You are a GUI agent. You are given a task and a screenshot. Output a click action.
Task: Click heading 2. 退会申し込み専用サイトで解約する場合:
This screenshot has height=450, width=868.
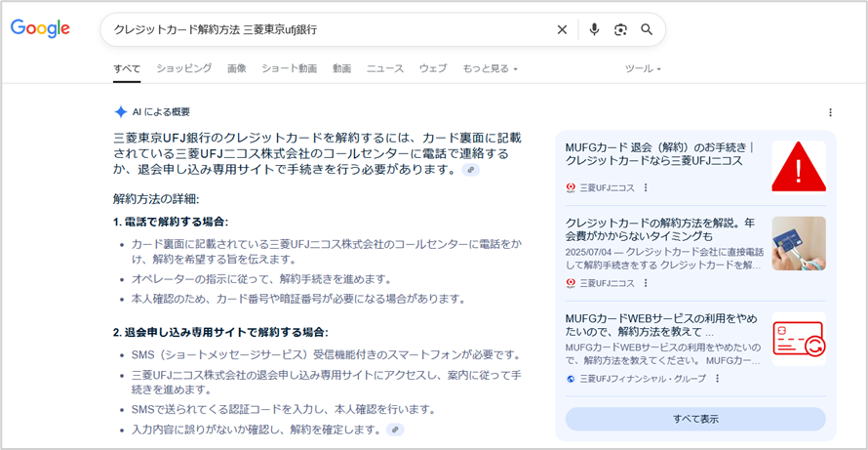point(220,333)
